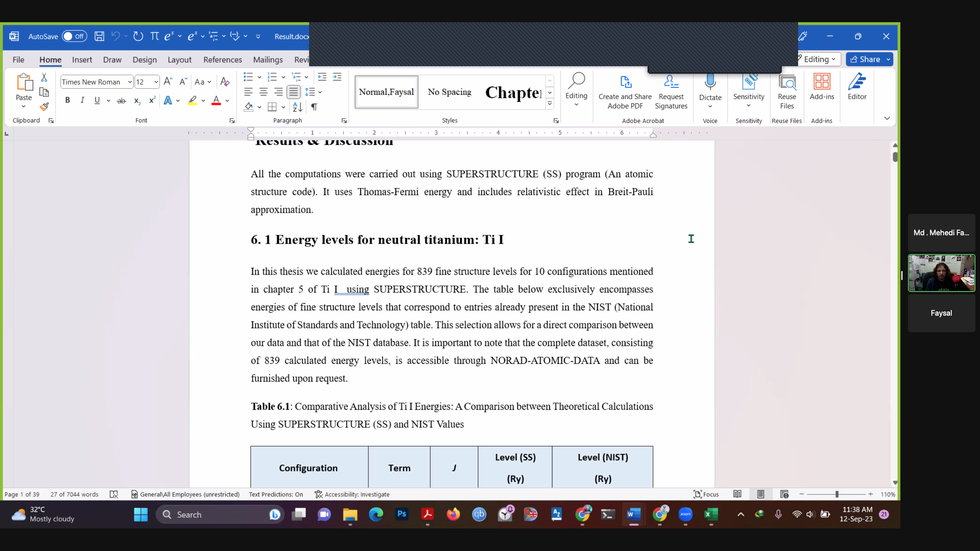Apply strikethrough formatting to text
Screen dimensions: 980x551
(121, 101)
